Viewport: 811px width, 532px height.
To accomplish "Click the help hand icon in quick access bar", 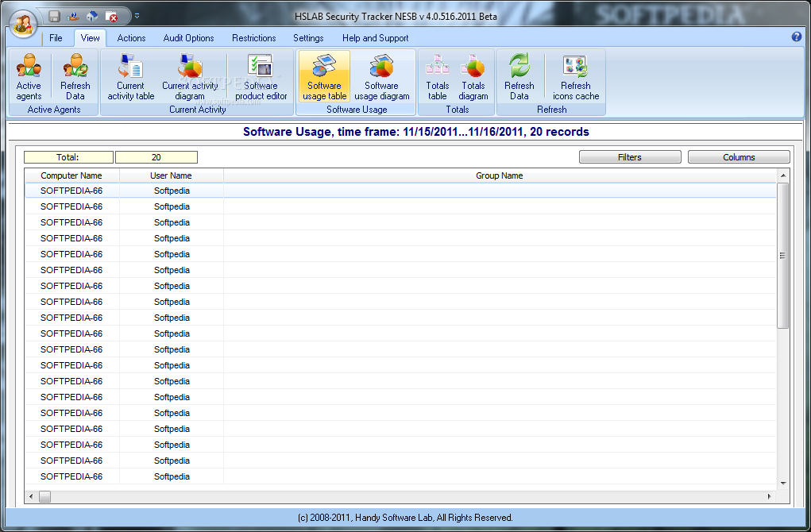I will (73, 16).
